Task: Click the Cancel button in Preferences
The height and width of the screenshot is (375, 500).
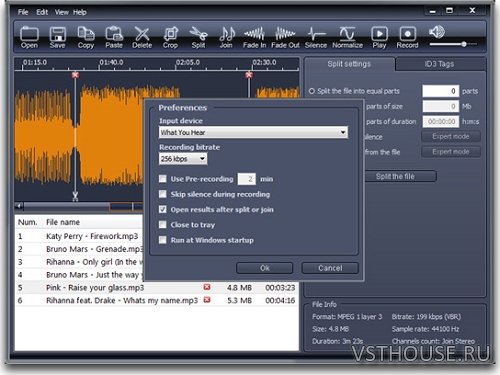Action: coord(330,268)
